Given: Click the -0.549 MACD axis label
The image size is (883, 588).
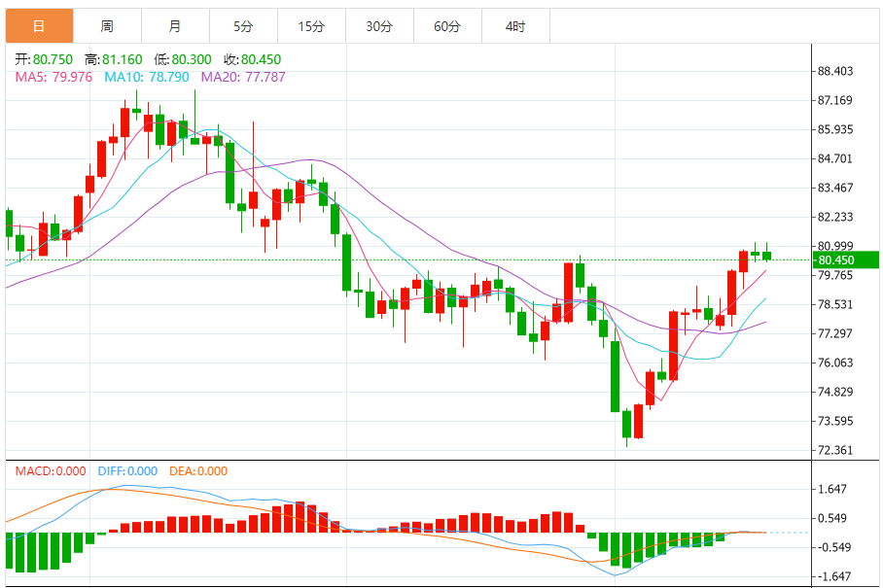Looking at the screenshot, I should tap(832, 547).
